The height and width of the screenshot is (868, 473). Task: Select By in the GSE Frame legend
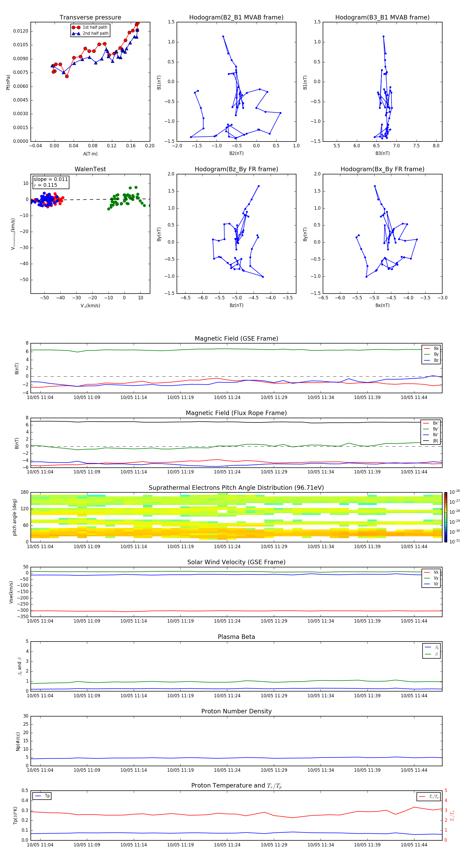click(431, 354)
